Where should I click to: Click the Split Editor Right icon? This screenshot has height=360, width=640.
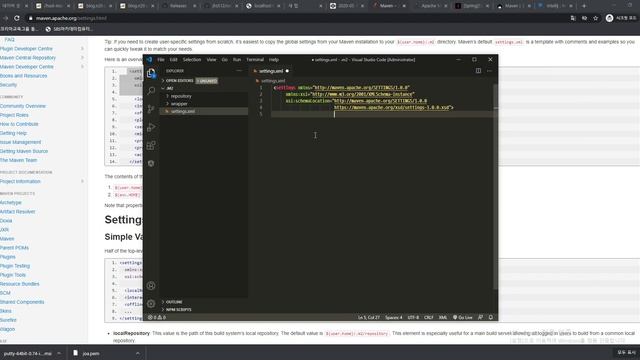coord(478,71)
